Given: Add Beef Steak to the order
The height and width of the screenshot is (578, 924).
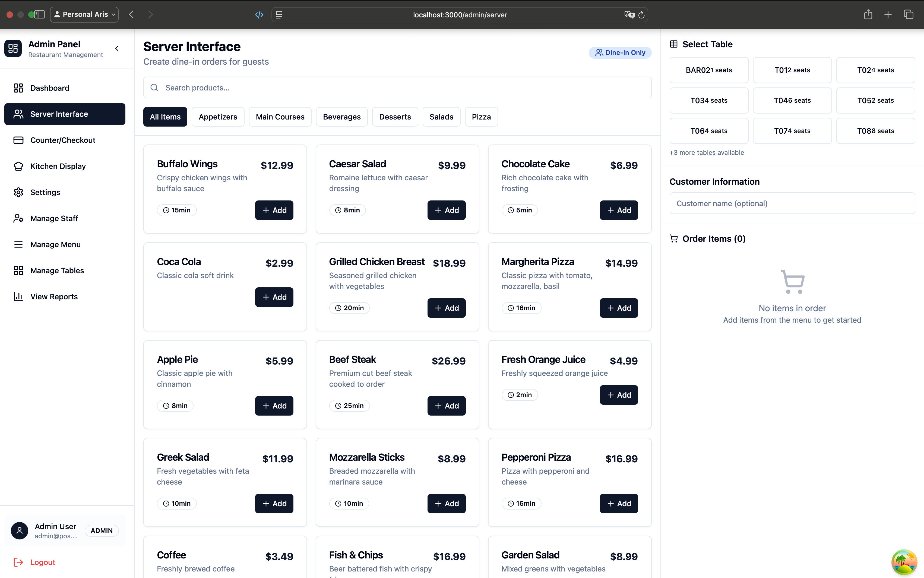Looking at the screenshot, I should pyautogui.click(x=447, y=406).
